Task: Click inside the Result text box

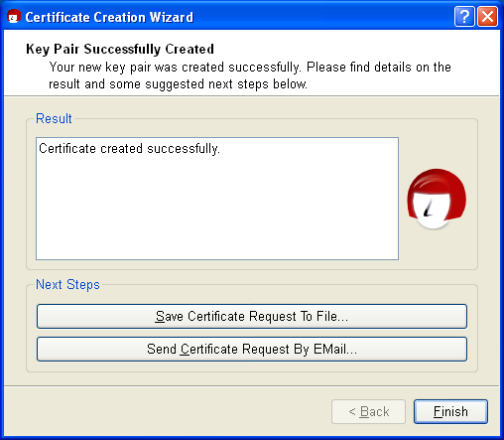Action: click(217, 199)
